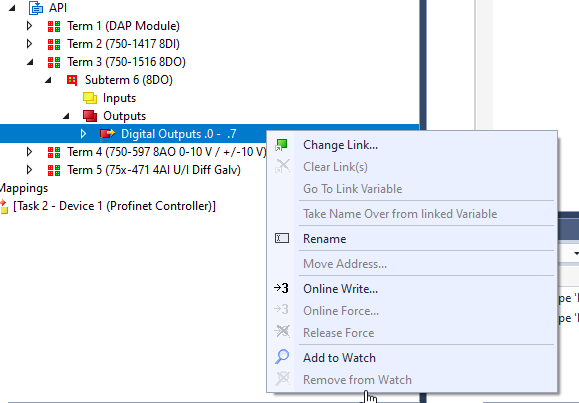This screenshot has width=579, height=403.
Task: Click the Term 4 (750-597 8AO) grid icon
Action: pyautogui.click(x=54, y=152)
